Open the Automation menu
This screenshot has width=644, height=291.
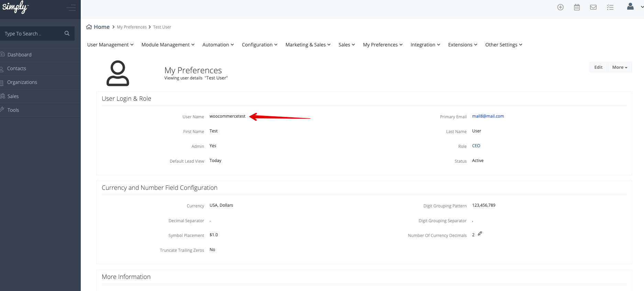tap(218, 45)
